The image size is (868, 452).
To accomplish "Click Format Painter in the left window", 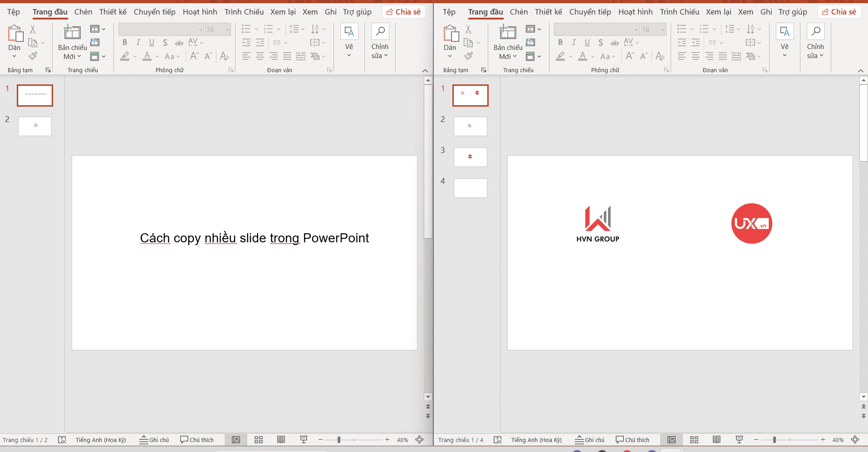I will [x=33, y=56].
